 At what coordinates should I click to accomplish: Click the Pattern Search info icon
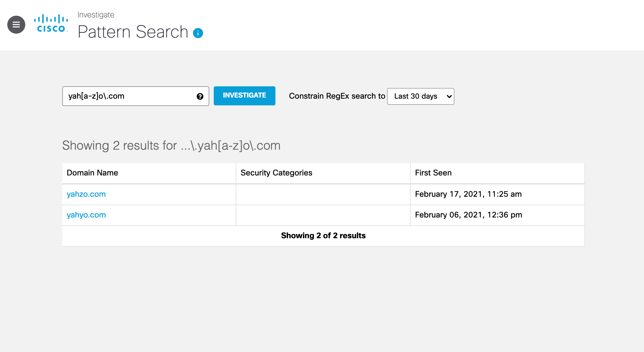[198, 33]
